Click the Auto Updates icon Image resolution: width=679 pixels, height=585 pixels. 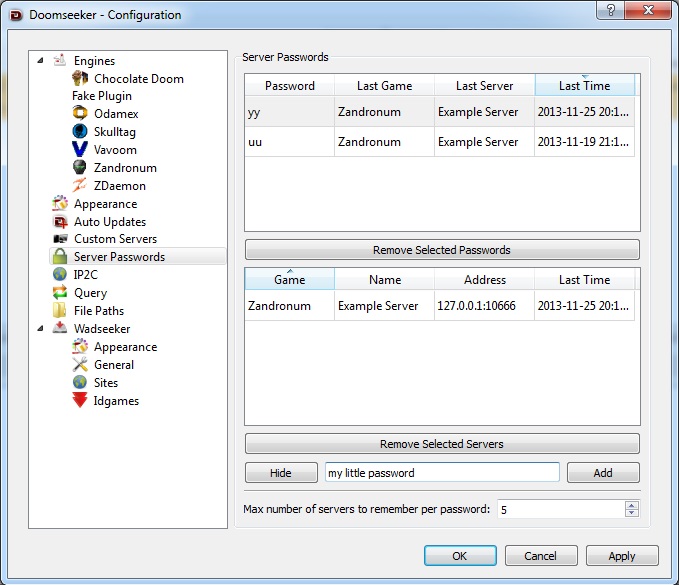pos(60,222)
